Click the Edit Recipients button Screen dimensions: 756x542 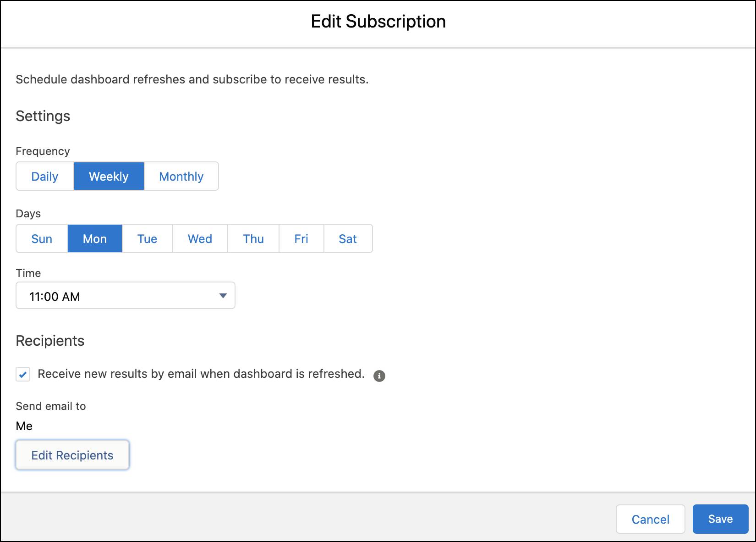pos(72,455)
